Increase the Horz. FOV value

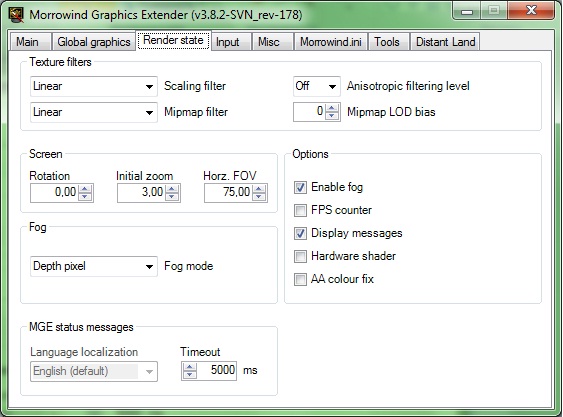259,189
